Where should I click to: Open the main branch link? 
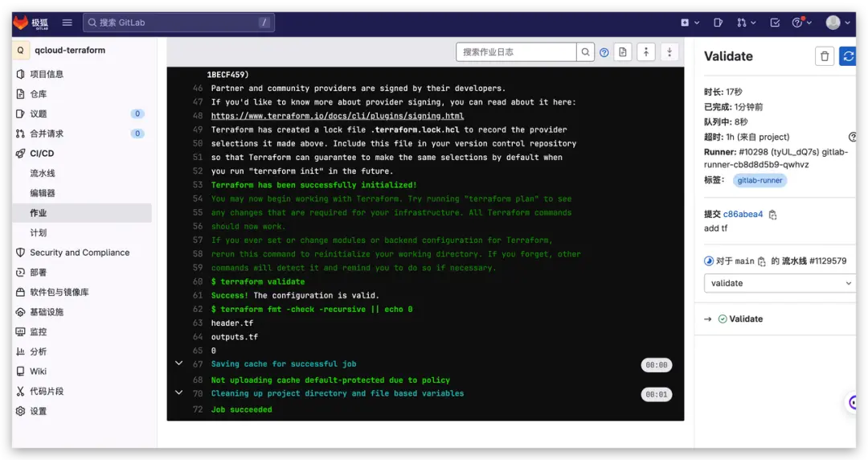click(744, 261)
